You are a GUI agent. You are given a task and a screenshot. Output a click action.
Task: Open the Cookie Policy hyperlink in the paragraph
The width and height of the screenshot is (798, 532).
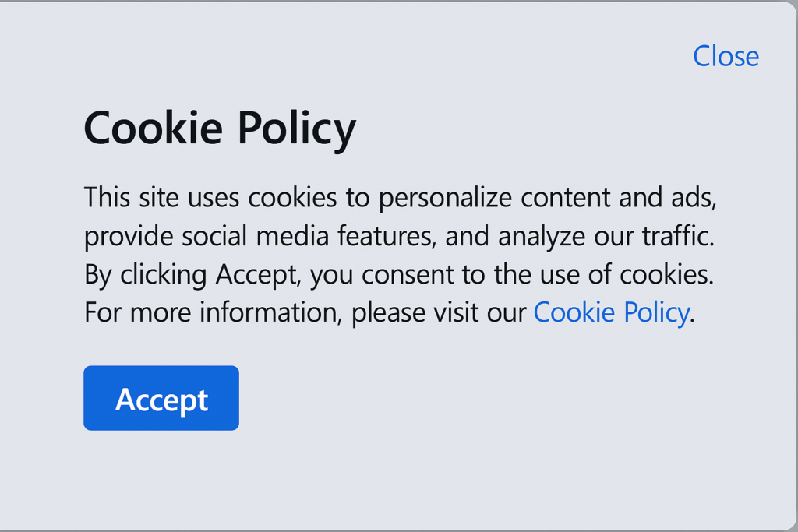(611, 313)
